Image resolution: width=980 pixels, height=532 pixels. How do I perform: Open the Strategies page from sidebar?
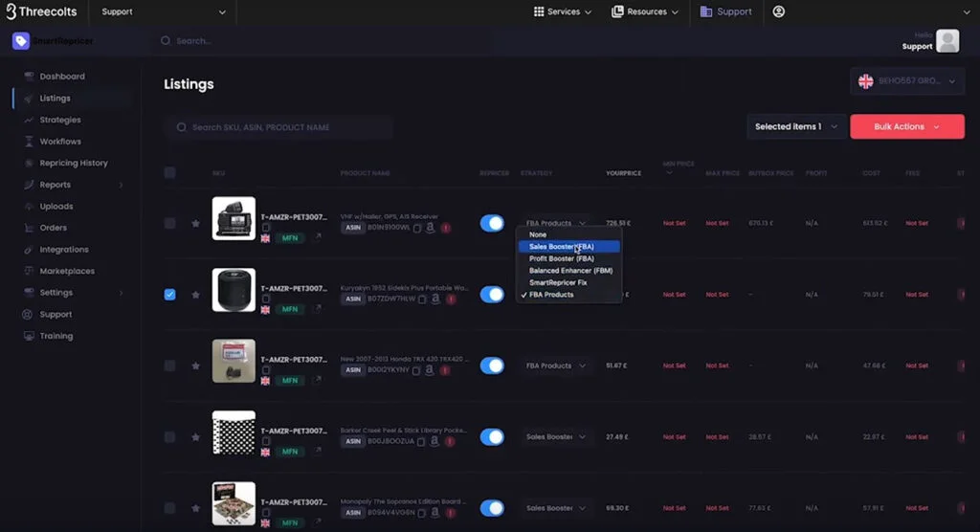(x=60, y=121)
